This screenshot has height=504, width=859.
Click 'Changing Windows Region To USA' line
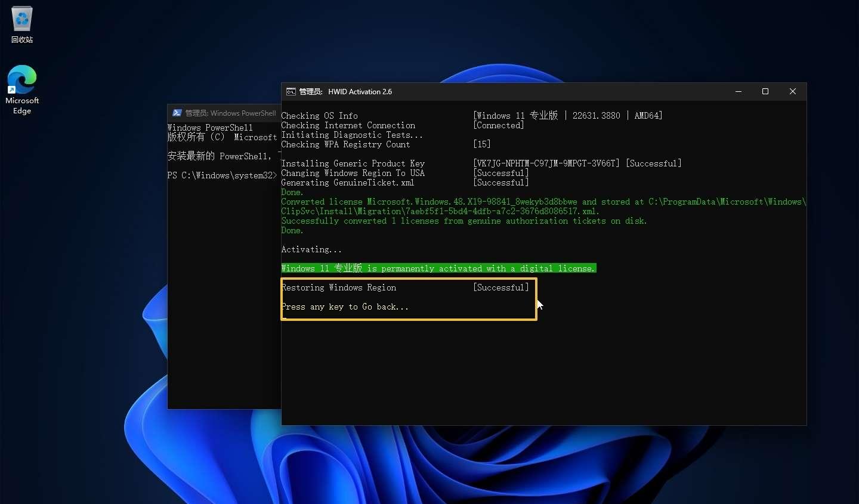pos(353,173)
